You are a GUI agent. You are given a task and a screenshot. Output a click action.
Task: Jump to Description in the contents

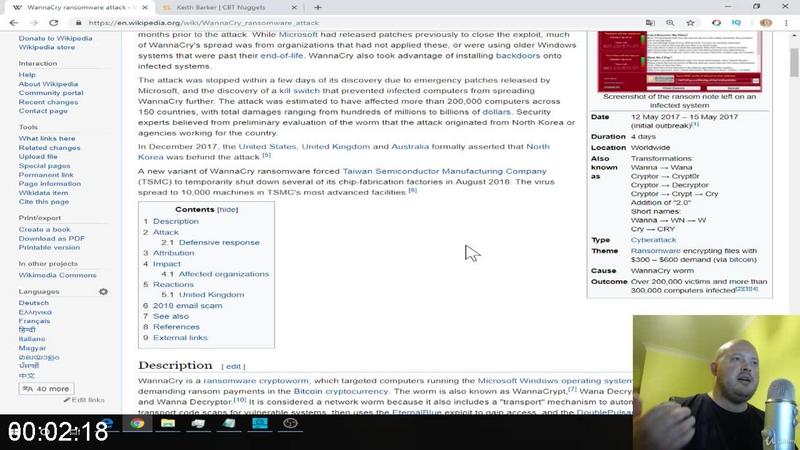pos(176,221)
